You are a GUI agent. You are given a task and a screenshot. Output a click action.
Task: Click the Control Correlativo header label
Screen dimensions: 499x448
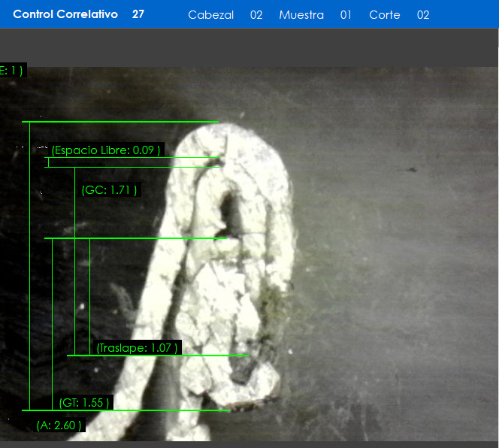tap(65, 14)
